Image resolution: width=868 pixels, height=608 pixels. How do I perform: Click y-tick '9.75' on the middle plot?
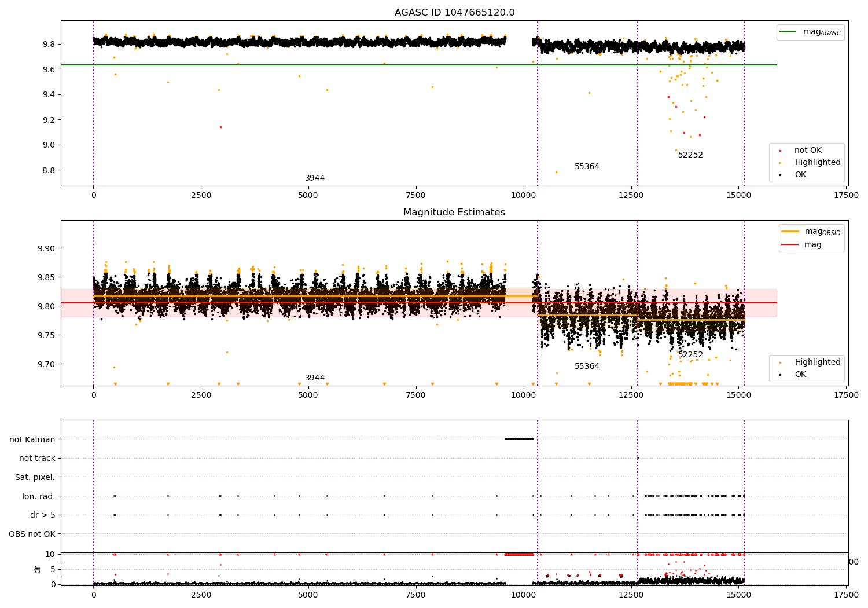pos(46,335)
